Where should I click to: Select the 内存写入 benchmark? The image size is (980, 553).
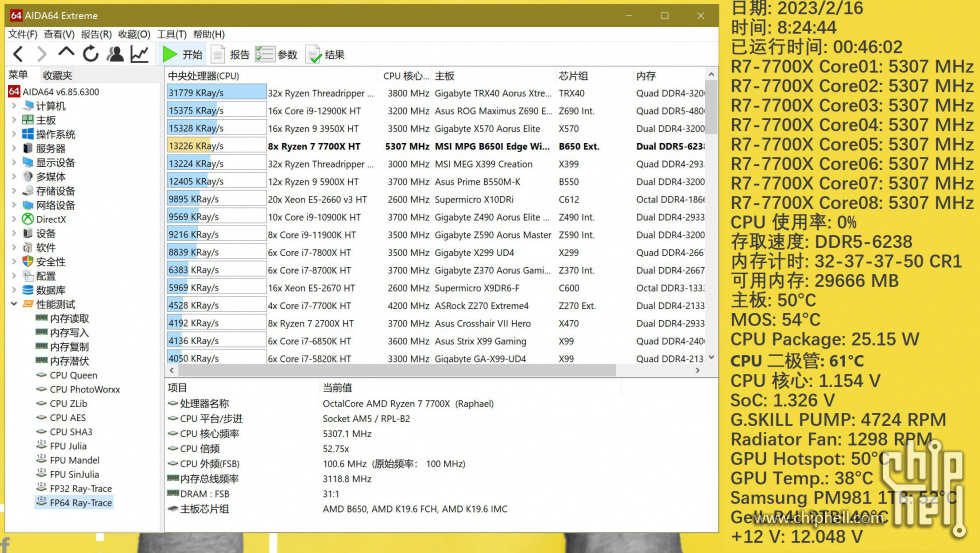click(62, 332)
